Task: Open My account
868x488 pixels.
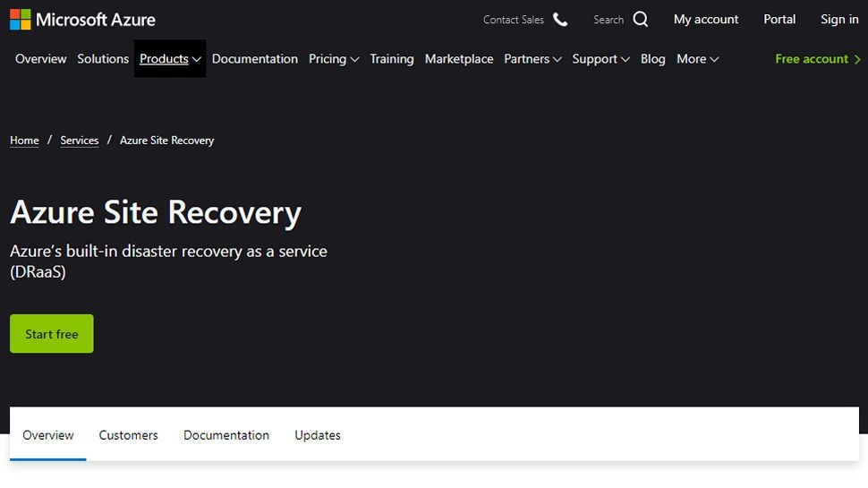Action: point(706,20)
